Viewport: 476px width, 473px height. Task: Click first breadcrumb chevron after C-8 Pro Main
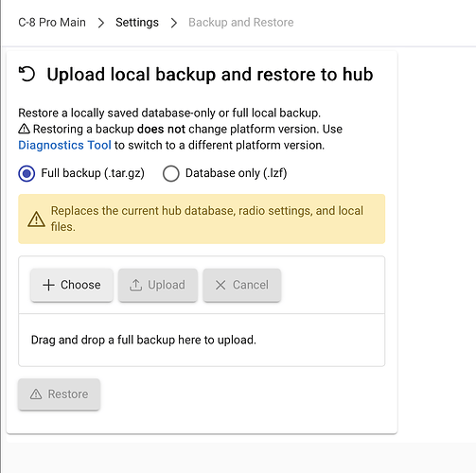pyautogui.click(x=101, y=23)
